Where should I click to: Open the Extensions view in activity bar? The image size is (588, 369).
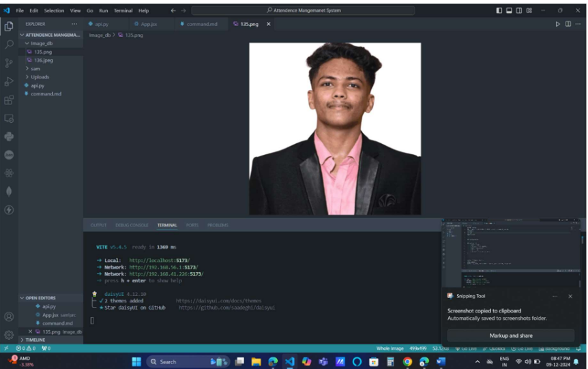(9, 100)
